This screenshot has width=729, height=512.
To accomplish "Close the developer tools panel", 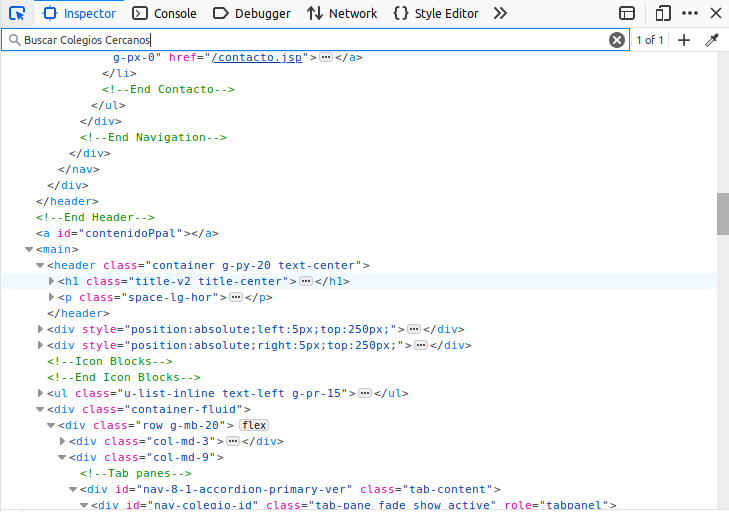I will [715, 13].
